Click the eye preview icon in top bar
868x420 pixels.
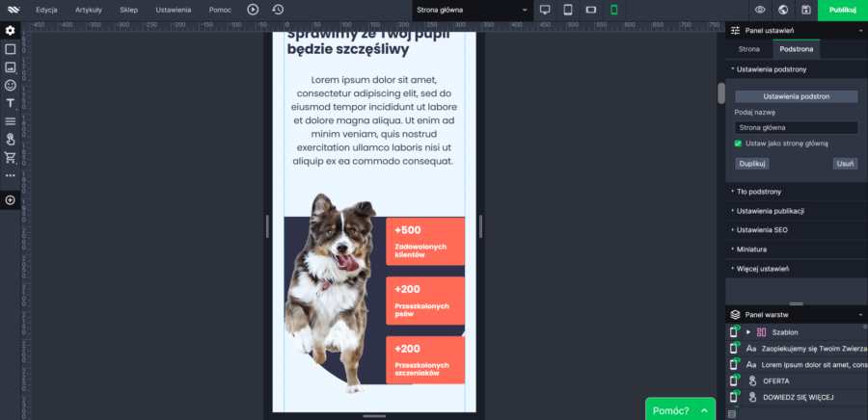coord(760,10)
